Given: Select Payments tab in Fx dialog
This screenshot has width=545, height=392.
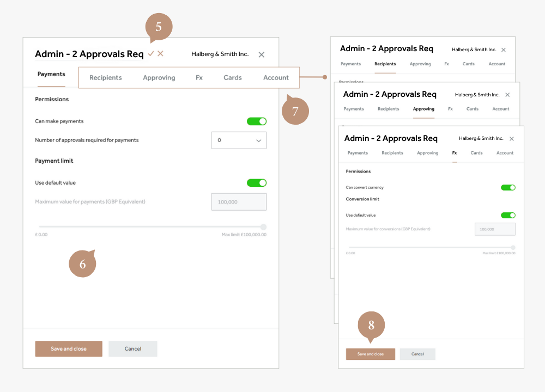Looking at the screenshot, I should (x=358, y=153).
